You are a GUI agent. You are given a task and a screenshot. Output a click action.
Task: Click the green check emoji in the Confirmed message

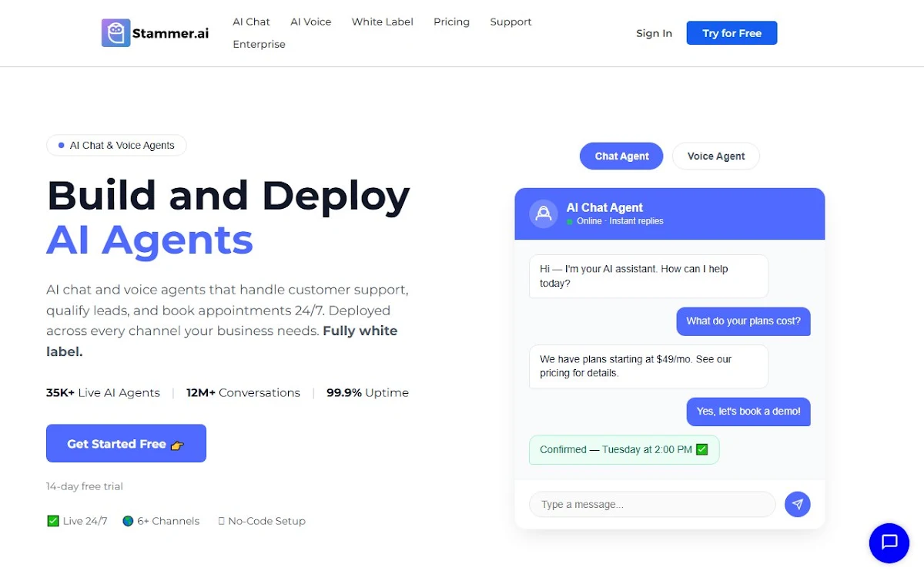(701, 449)
